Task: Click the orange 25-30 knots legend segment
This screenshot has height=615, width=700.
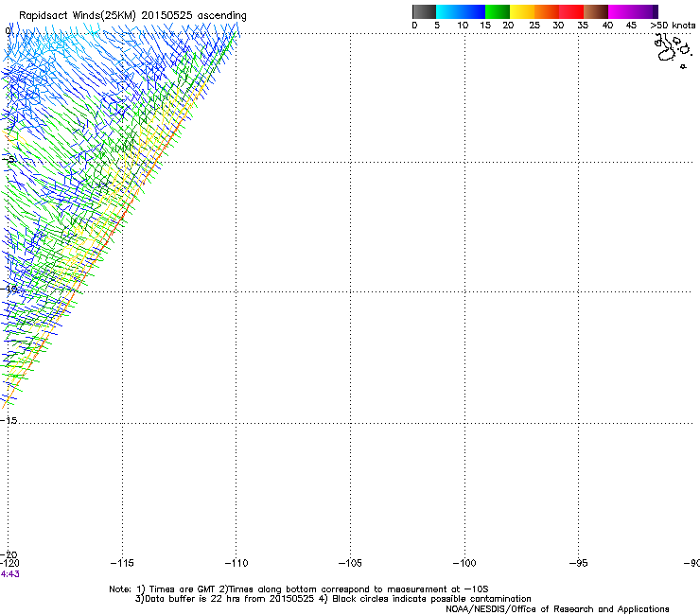Action: tap(547, 11)
